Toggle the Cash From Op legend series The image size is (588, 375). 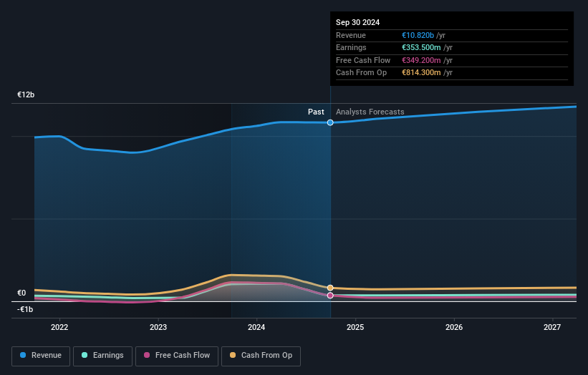point(261,356)
